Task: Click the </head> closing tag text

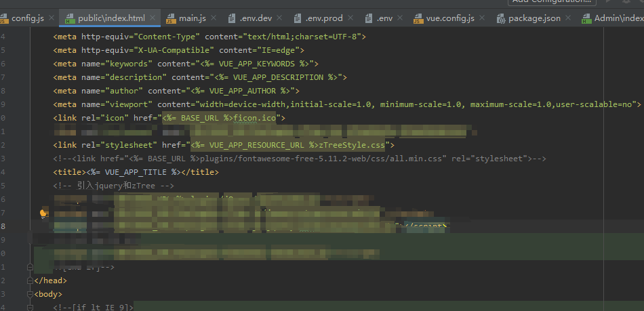Action: (x=51, y=281)
